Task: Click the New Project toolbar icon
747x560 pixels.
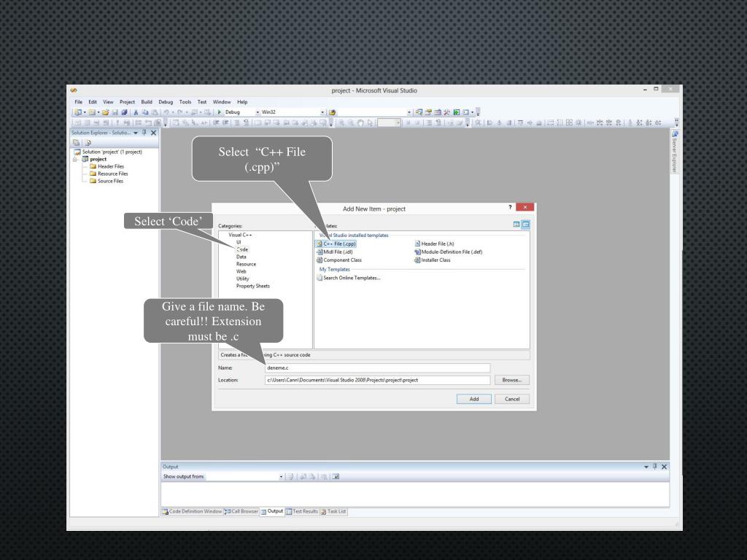Action: point(77,112)
